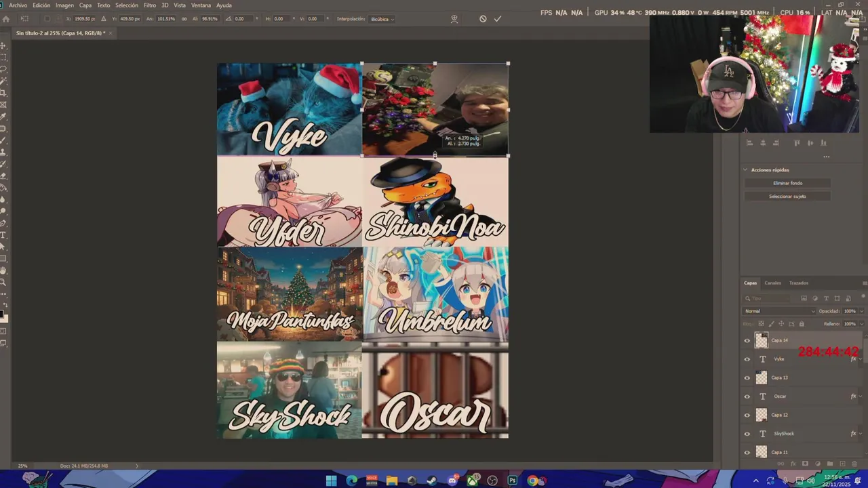The width and height of the screenshot is (868, 488).
Task: Switch to the Trazados tab
Action: point(798,283)
